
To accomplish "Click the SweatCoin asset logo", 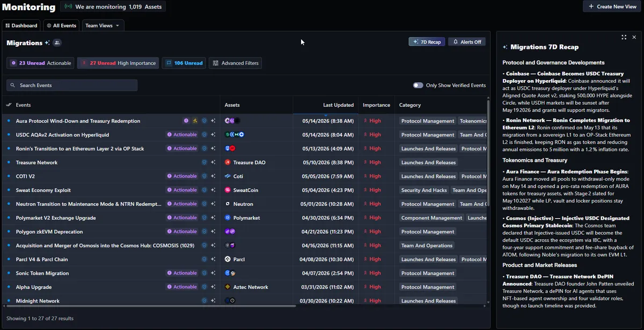I will [228, 190].
